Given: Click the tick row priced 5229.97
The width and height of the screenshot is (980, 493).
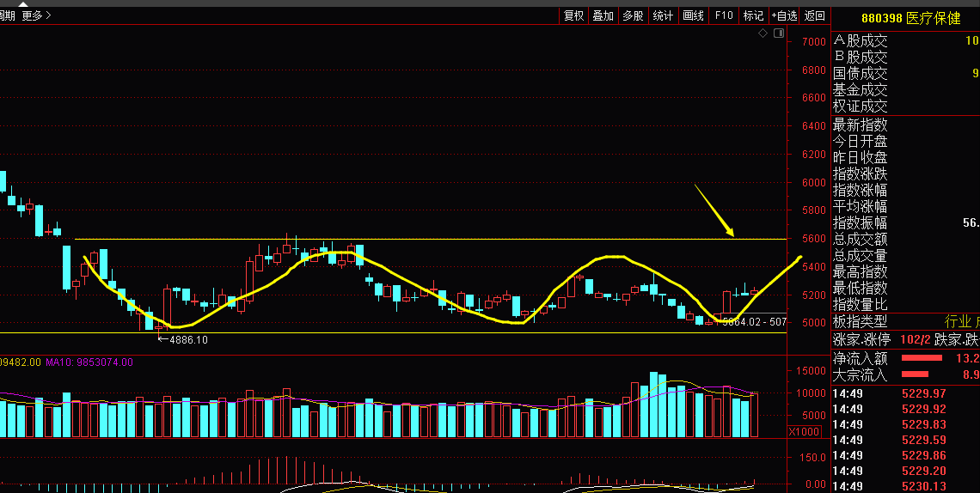Looking at the screenshot, I should (905, 393).
